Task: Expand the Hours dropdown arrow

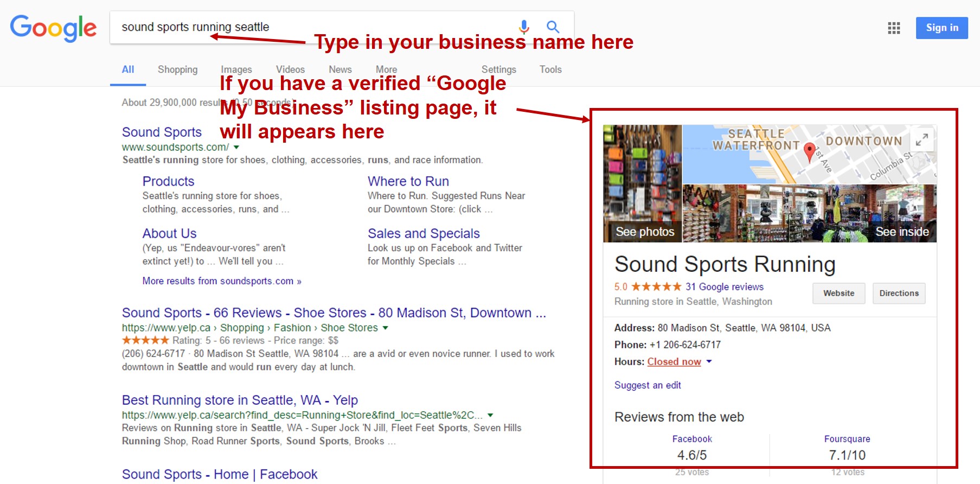Action: click(x=709, y=361)
